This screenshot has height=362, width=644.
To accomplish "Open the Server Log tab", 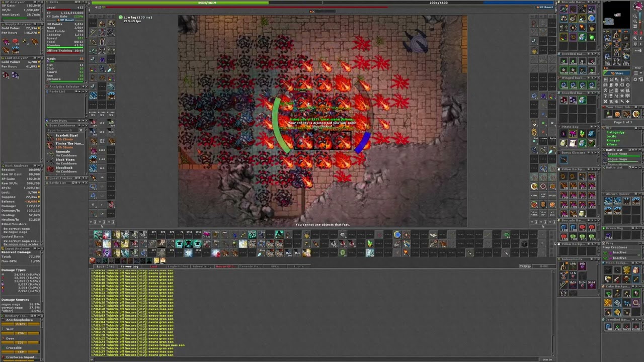I will point(130,266).
